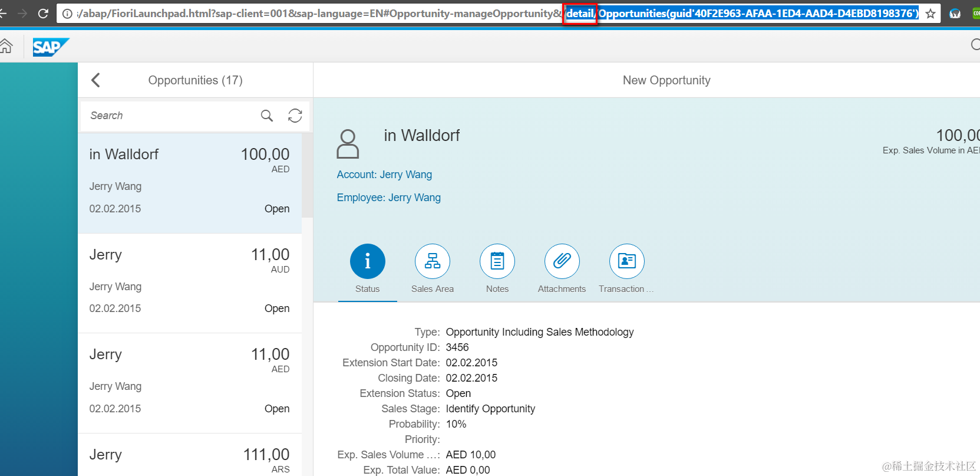
Task: Open Account: Jerry Wang link
Action: tap(384, 175)
